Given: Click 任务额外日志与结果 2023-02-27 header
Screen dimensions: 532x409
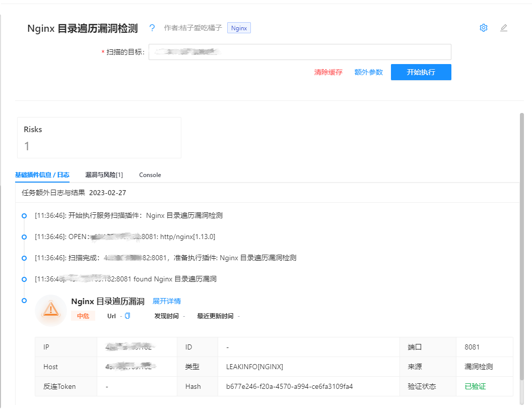Looking at the screenshot, I should 74,193.
